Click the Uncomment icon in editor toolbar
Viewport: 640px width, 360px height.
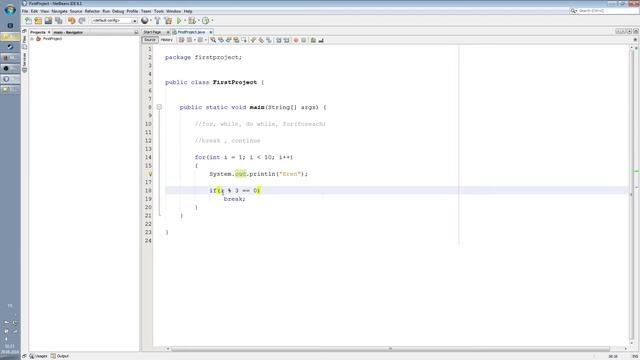(x=321, y=40)
